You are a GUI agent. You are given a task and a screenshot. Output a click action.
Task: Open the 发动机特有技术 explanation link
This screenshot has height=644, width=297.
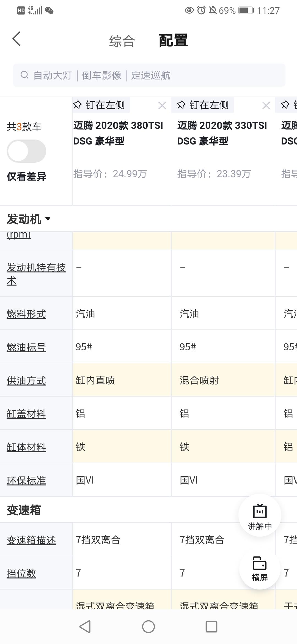pos(36,274)
